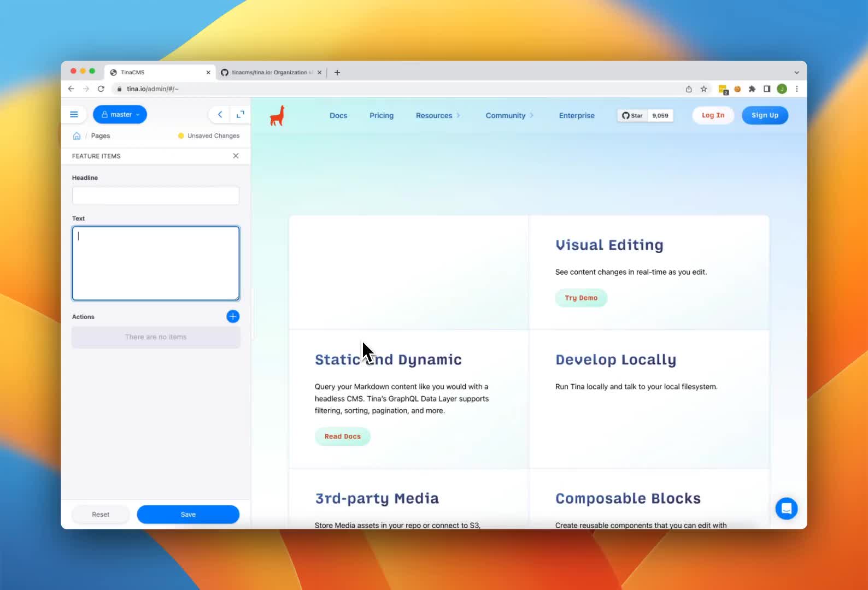Click the site lock icon in address bar
Viewport: 868px width, 590px height.
pos(119,88)
